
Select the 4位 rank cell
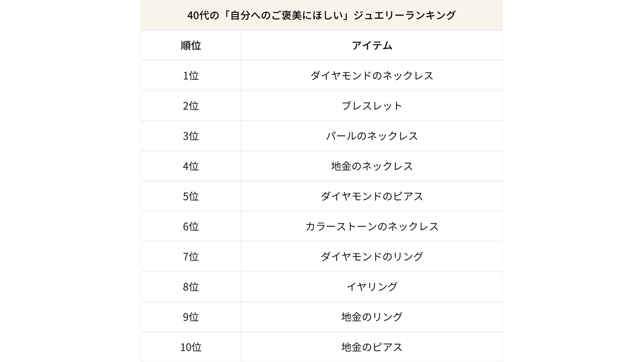pyautogui.click(x=191, y=166)
